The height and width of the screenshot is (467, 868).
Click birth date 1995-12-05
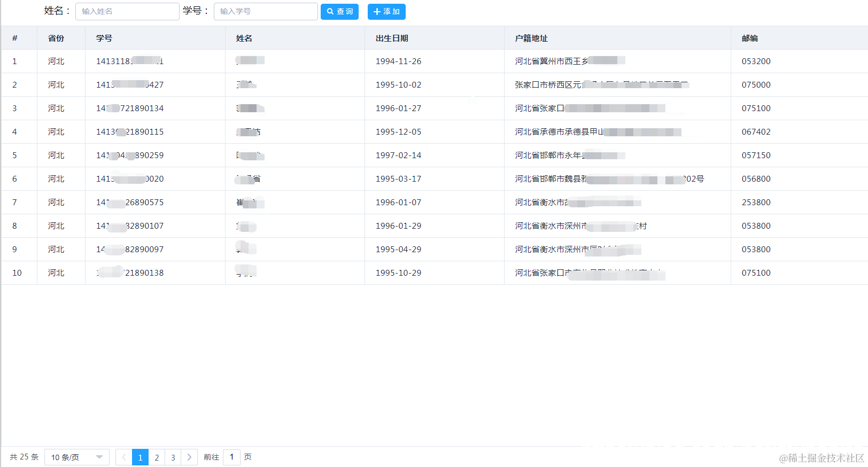click(398, 132)
